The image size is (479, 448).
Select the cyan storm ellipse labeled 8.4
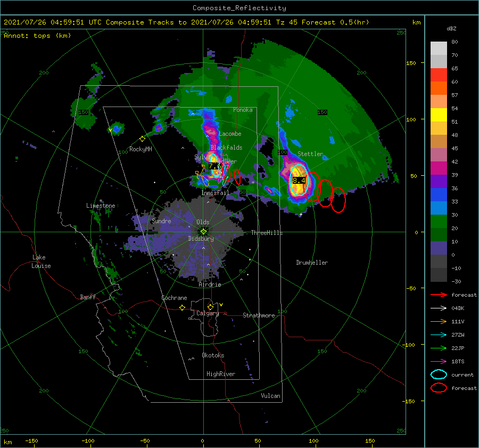(x=299, y=180)
